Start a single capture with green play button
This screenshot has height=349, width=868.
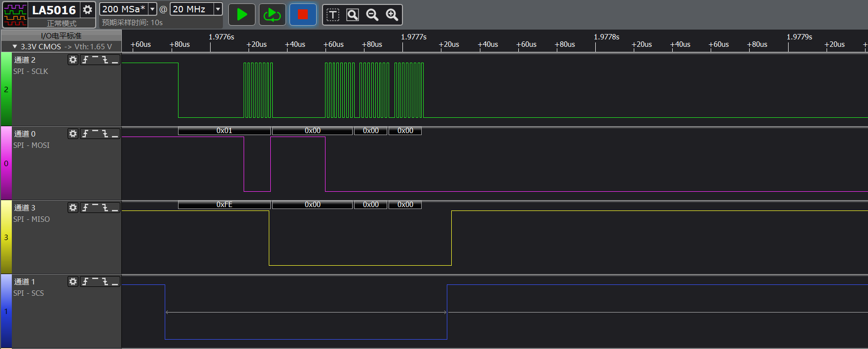(242, 15)
